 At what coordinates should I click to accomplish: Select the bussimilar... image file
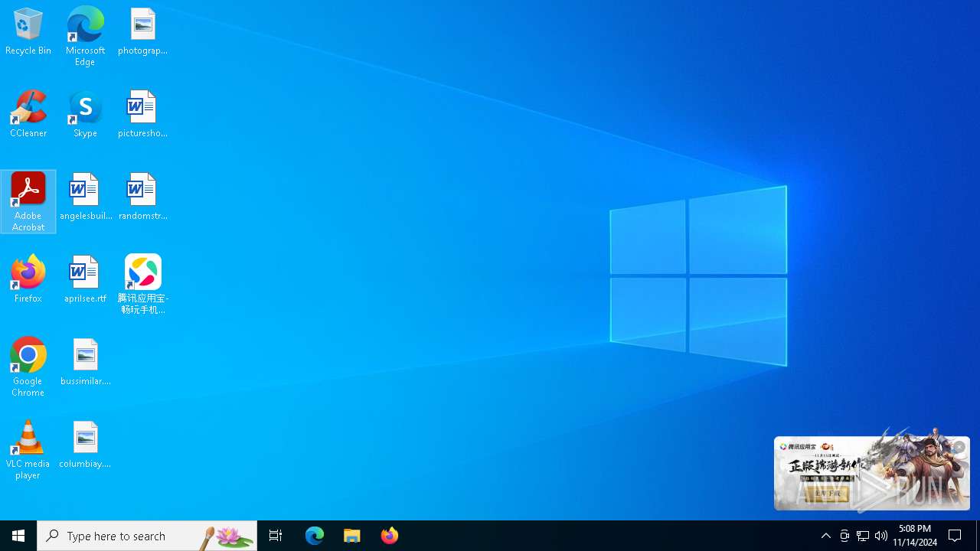point(85,363)
